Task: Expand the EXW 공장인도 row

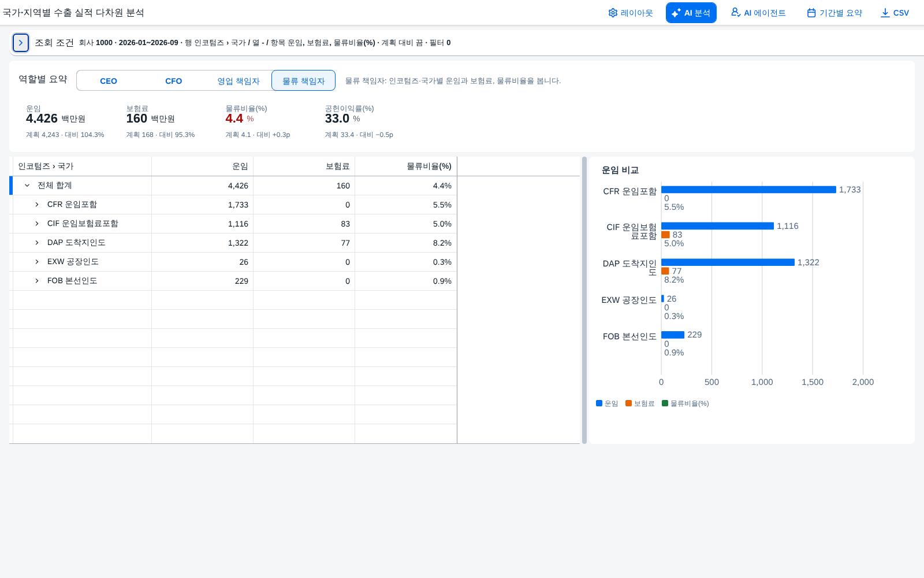Action: [37, 262]
